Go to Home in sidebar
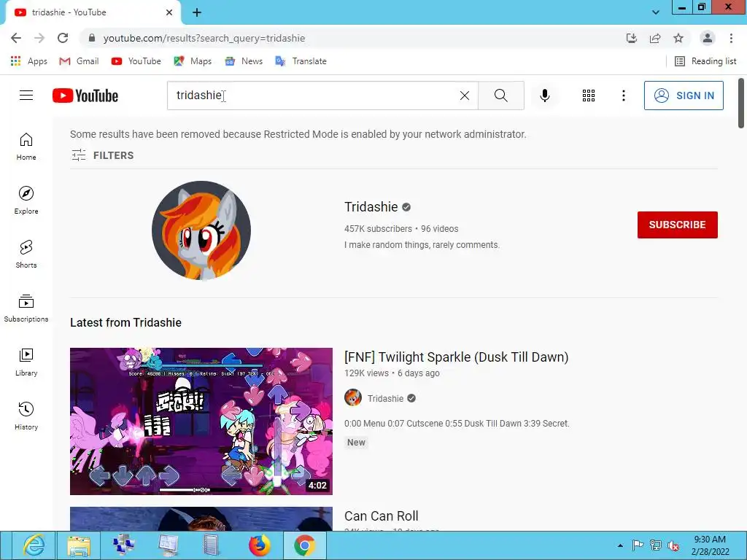This screenshot has width=747, height=560. point(26,146)
